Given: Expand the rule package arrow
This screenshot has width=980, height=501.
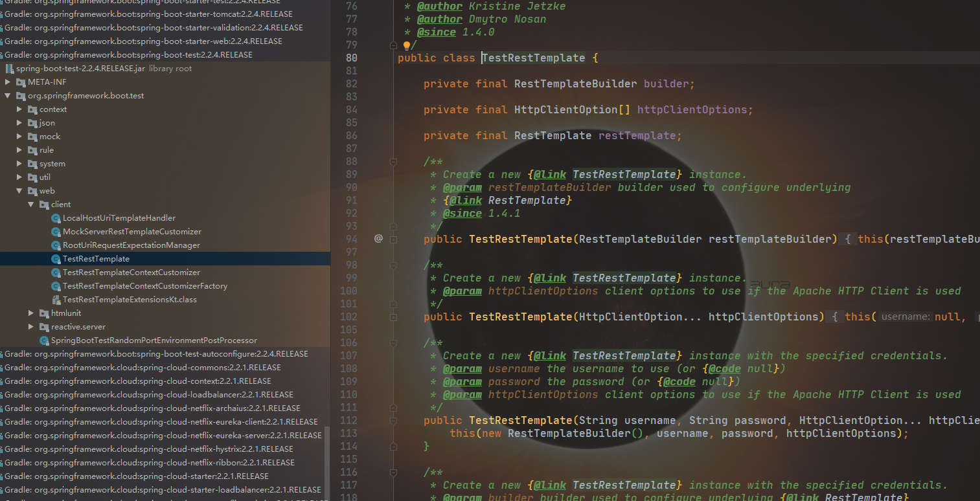Looking at the screenshot, I should 19,150.
